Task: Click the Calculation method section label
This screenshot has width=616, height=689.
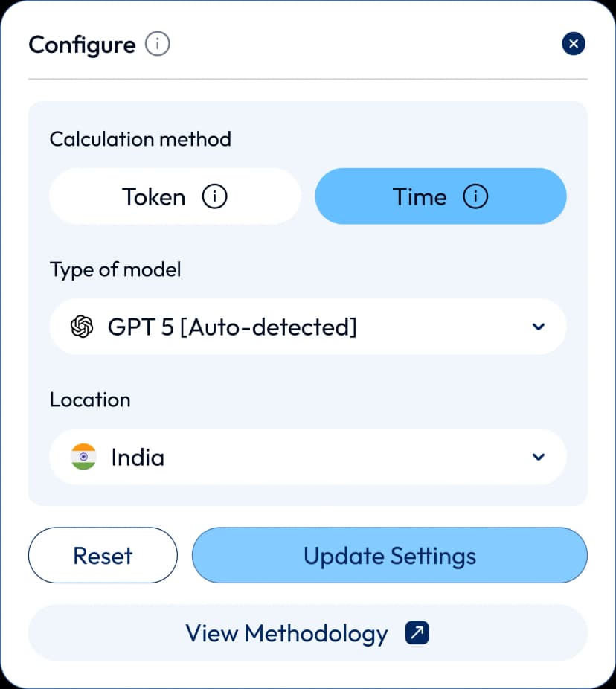Action: (140, 139)
